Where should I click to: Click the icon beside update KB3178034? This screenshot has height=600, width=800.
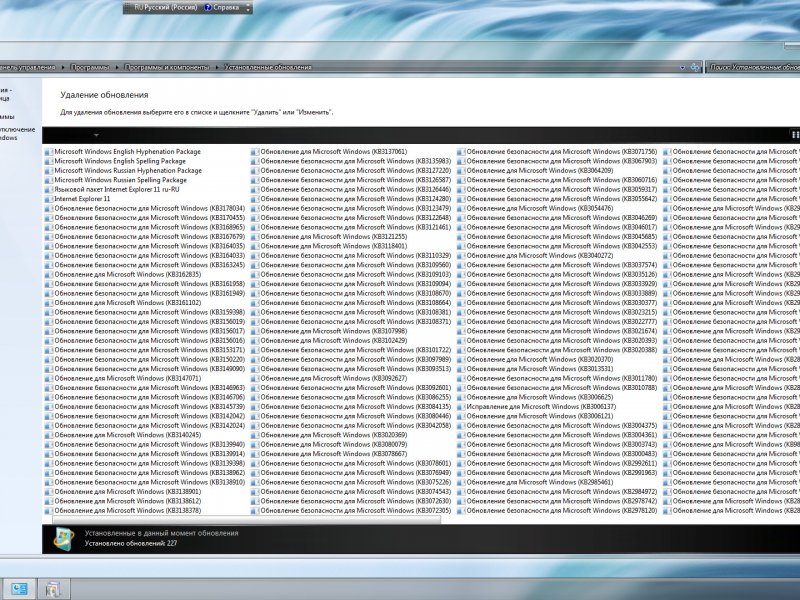pyautogui.click(x=49, y=208)
